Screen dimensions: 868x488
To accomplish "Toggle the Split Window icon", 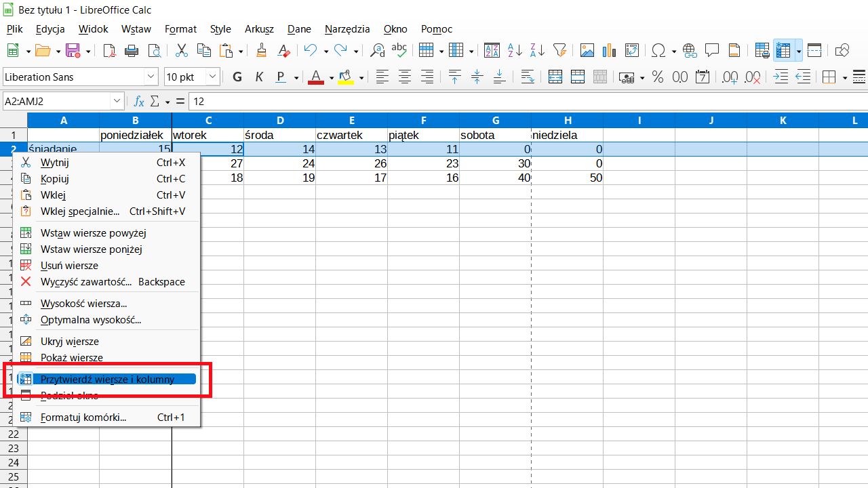I will point(814,50).
